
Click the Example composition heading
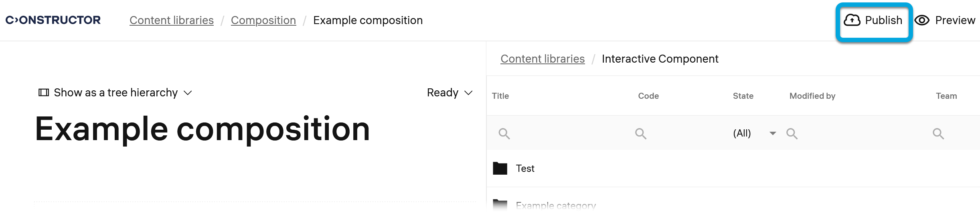202,129
